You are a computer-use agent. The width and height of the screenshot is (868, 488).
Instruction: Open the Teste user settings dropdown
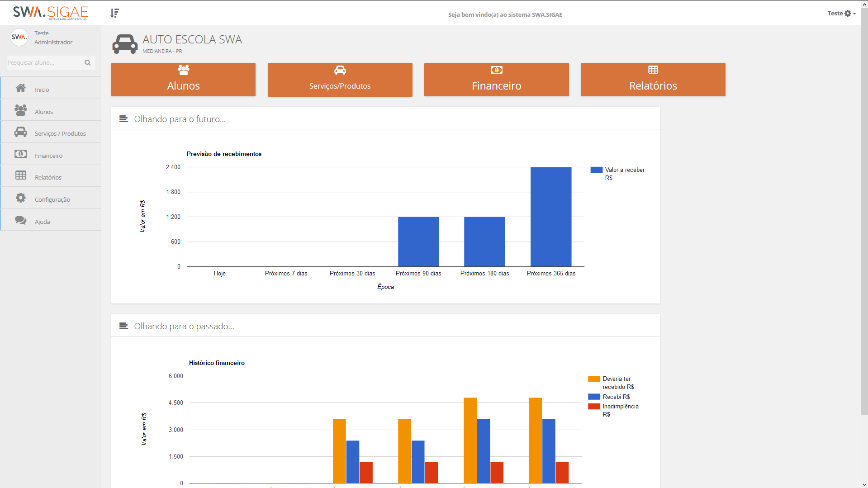[841, 14]
